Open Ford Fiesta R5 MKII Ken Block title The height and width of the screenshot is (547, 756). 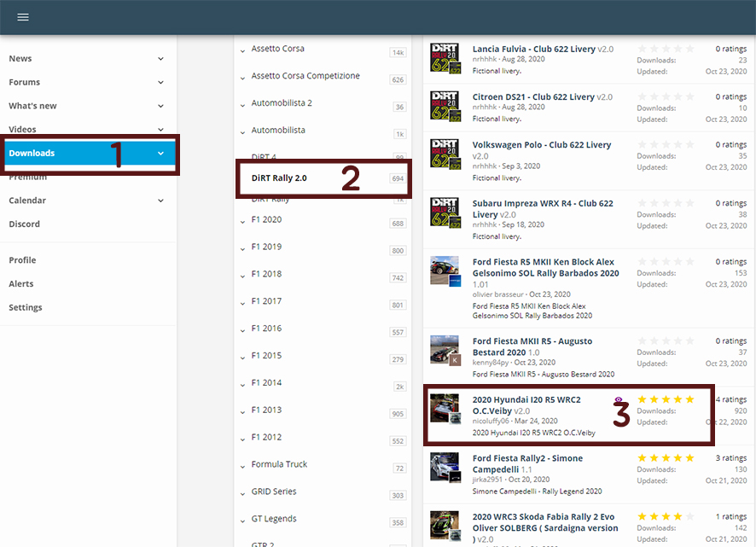click(x=546, y=267)
